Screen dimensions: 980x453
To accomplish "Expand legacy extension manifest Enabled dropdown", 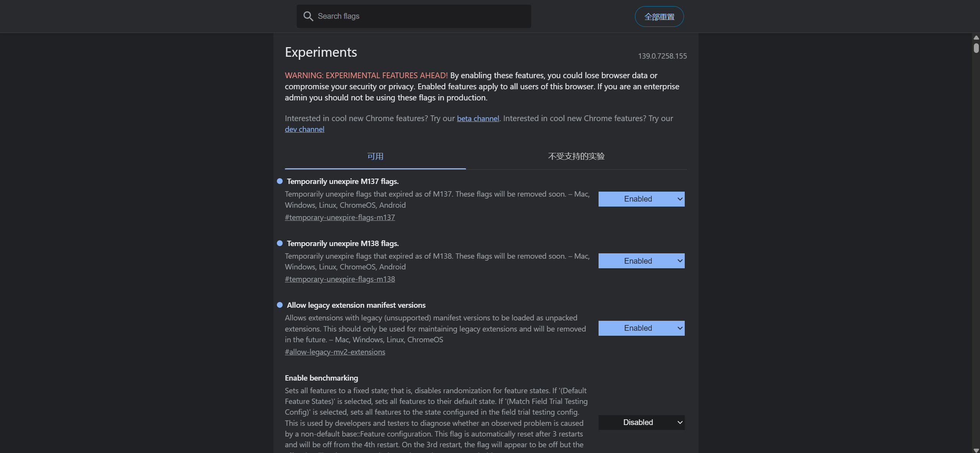I will (641, 328).
